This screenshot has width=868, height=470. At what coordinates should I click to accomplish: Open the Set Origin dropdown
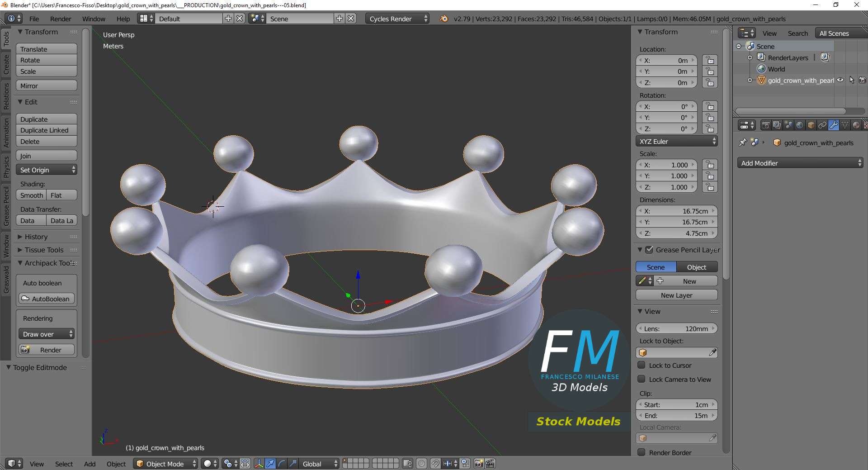47,170
